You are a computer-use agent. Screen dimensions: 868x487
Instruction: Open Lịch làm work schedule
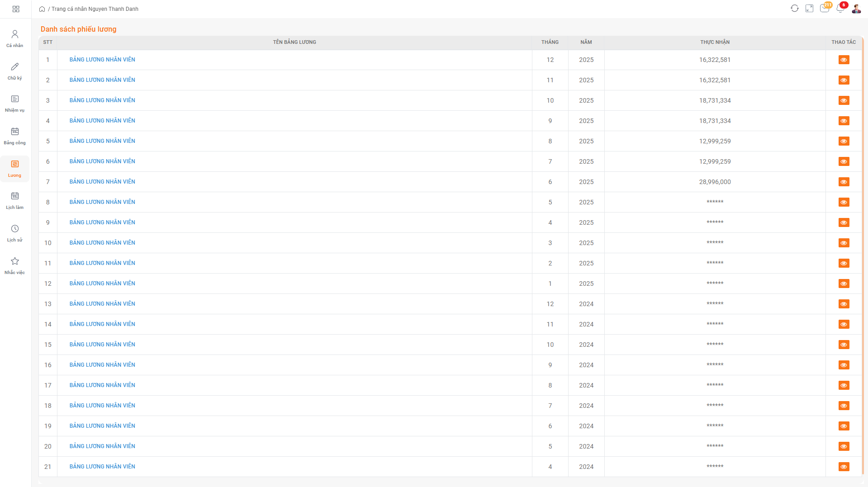15,200
